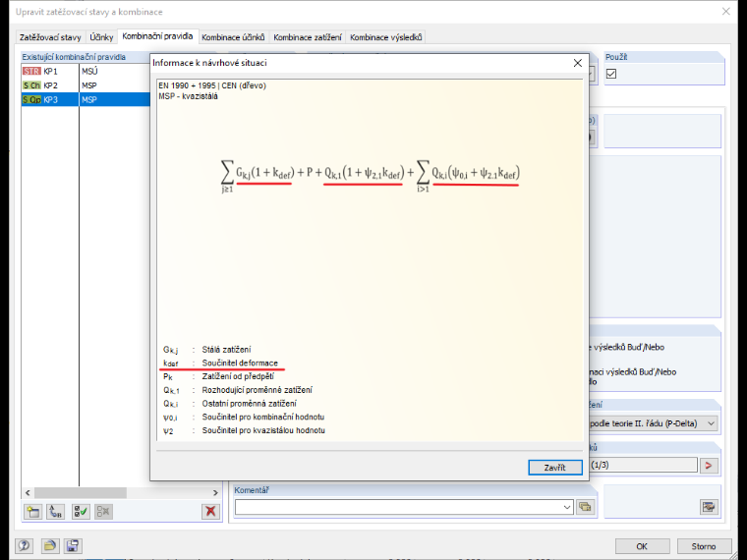Click red arrow next to (1/3) field

pos(709,466)
